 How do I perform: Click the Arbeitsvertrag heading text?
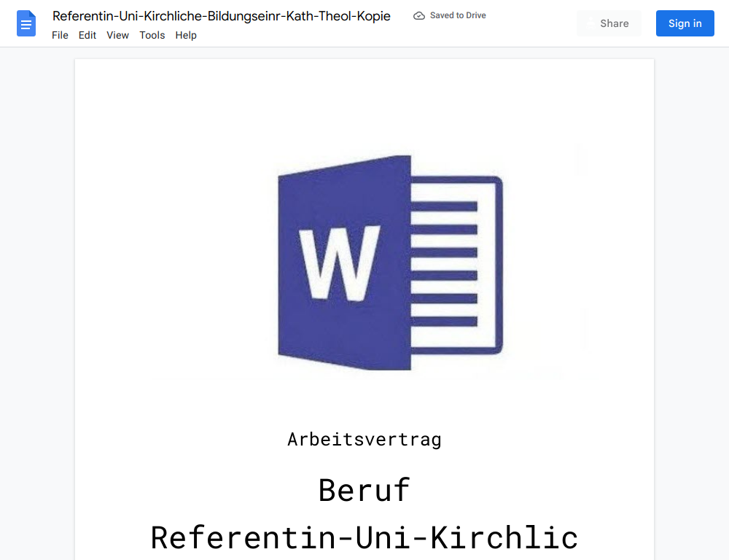(x=364, y=440)
